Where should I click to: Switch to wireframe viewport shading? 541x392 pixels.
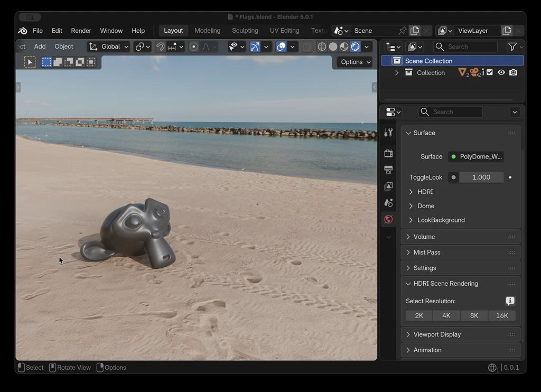coord(322,47)
